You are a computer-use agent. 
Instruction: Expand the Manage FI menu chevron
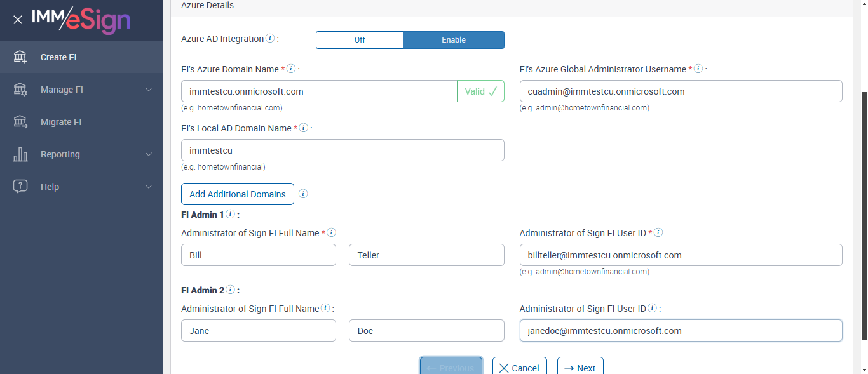point(149,90)
